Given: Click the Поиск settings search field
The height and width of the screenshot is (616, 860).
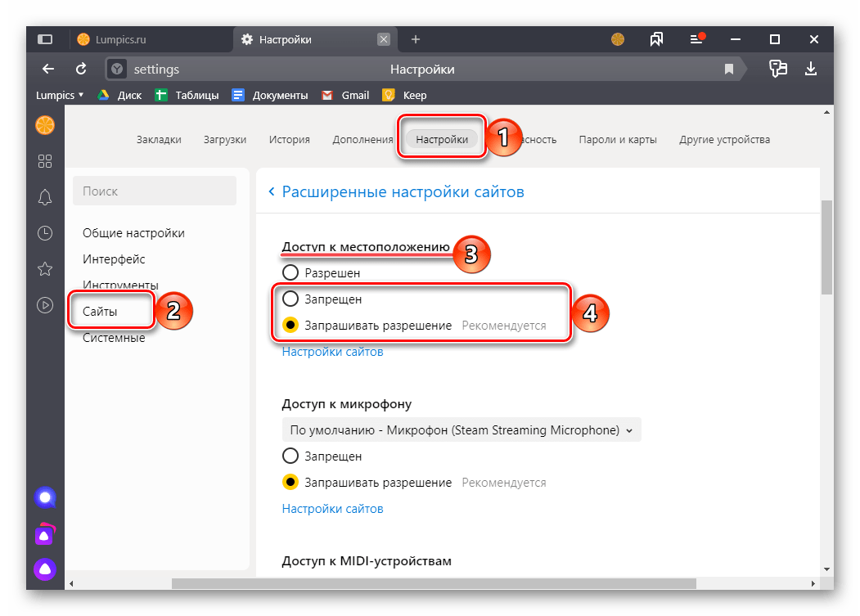Looking at the screenshot, I should pyautogui.click(x=155, y=191).
